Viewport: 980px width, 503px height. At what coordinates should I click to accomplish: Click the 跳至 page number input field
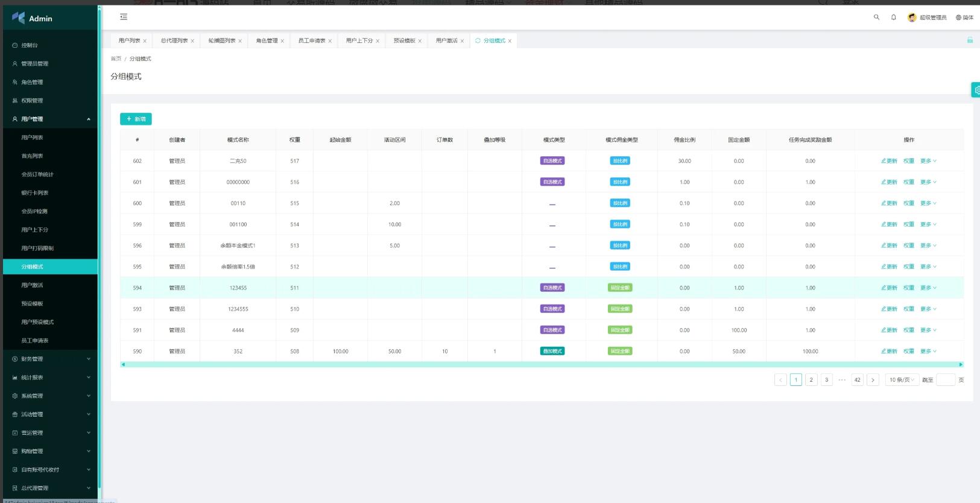(x=945, y=380)
